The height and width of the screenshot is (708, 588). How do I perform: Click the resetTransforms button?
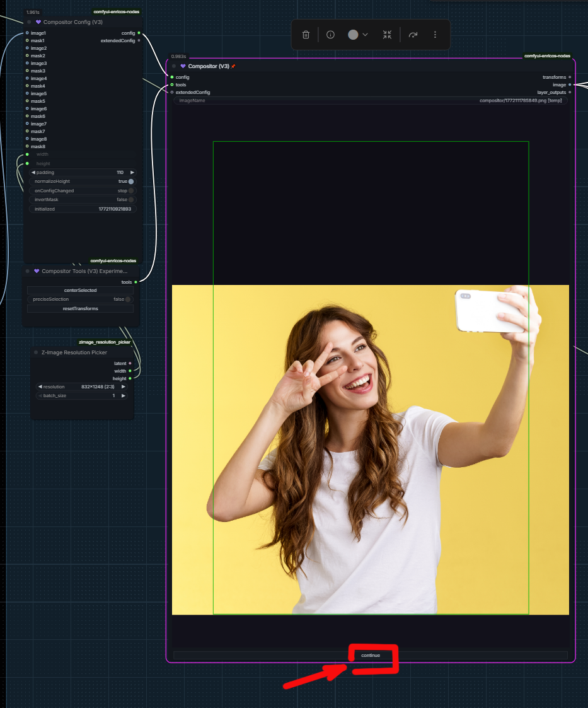tap(81, 309)
